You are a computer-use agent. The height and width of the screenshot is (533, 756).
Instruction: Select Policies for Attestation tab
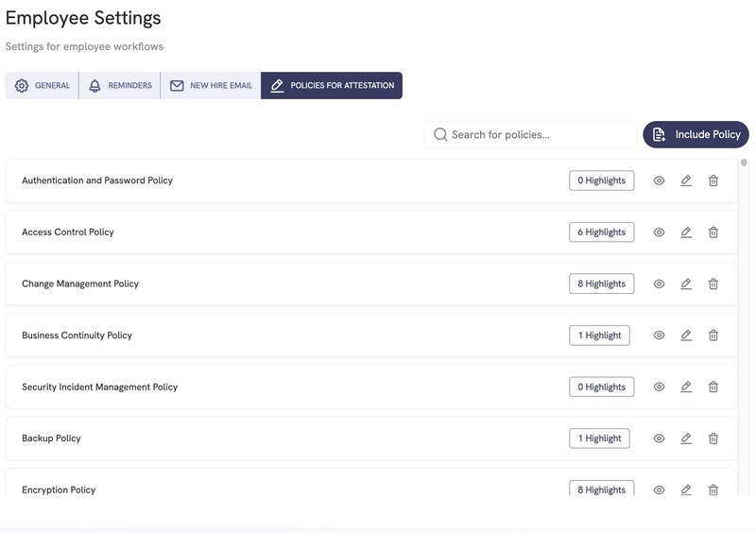(x=332, y=85)
